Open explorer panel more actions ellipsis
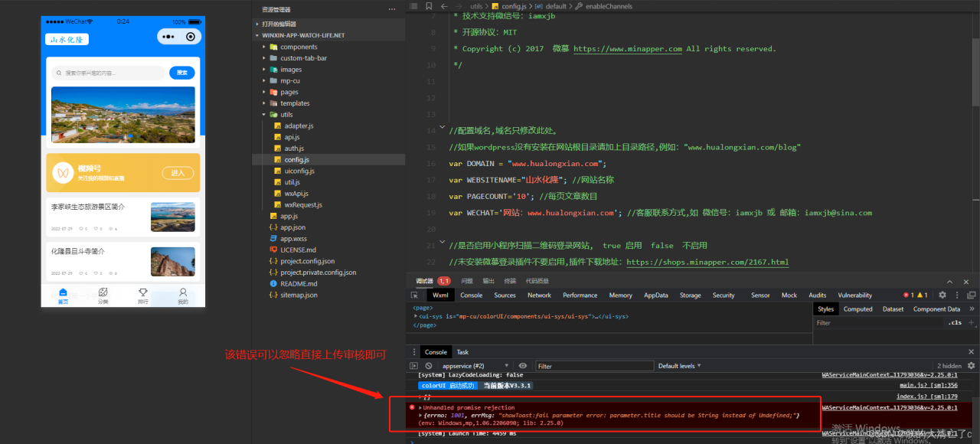Image resolution: width=980 pixels, height=444 pixels. [x=392, y=9]
